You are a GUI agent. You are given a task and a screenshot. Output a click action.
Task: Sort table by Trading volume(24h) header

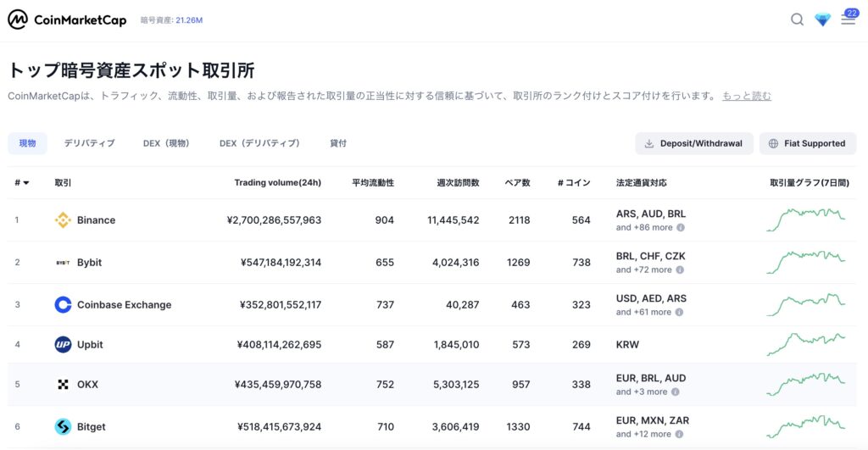(277, 183)
